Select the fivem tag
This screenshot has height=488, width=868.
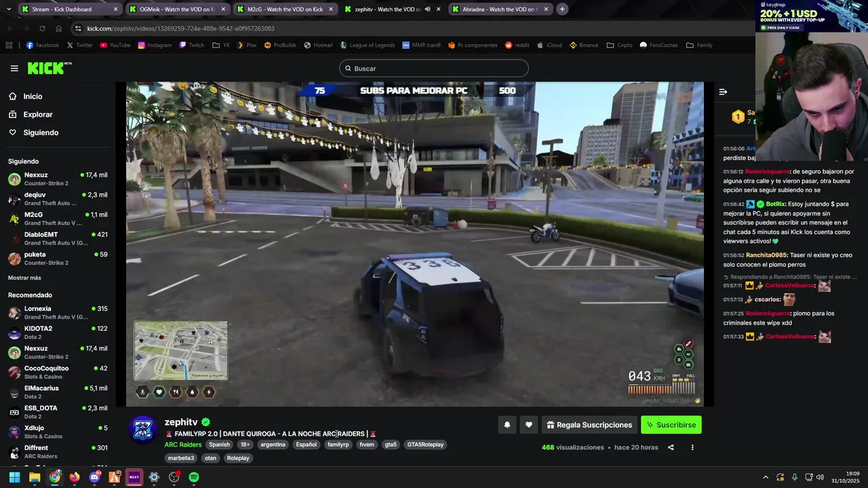pos(367,445)
